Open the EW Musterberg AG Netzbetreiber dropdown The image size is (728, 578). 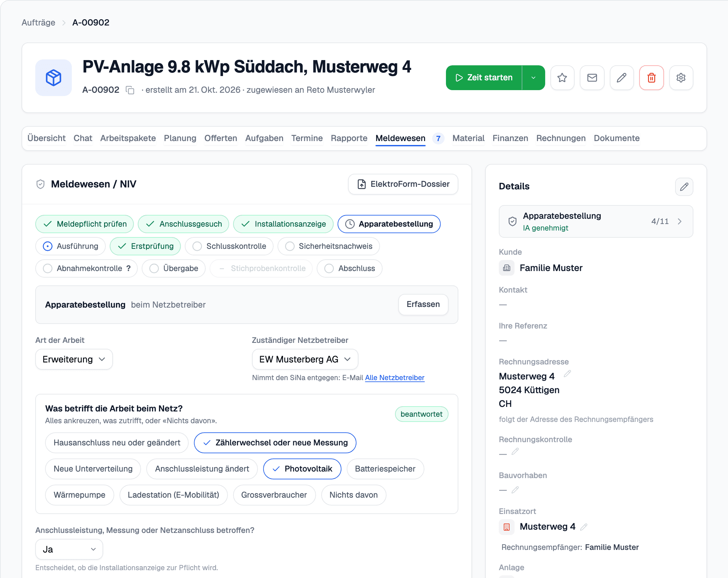tap(305, 359)
